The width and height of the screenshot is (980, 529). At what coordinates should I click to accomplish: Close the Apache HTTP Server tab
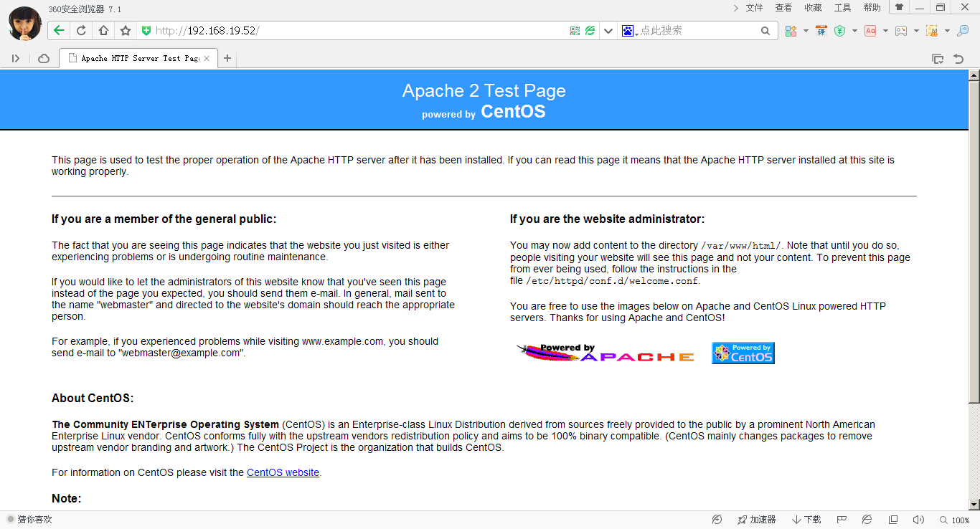[x=207, y=59]
